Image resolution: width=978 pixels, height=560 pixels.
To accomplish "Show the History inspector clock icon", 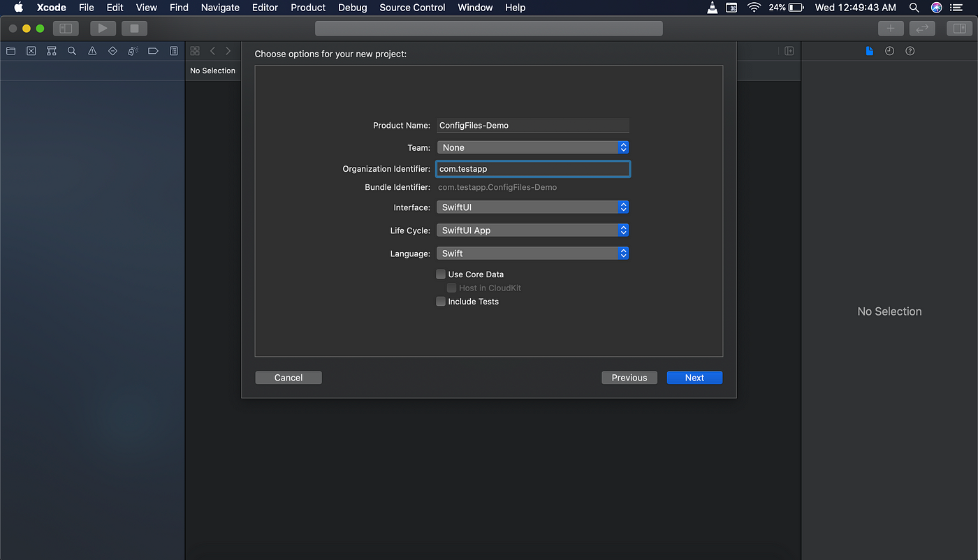I will coord(889,51).
